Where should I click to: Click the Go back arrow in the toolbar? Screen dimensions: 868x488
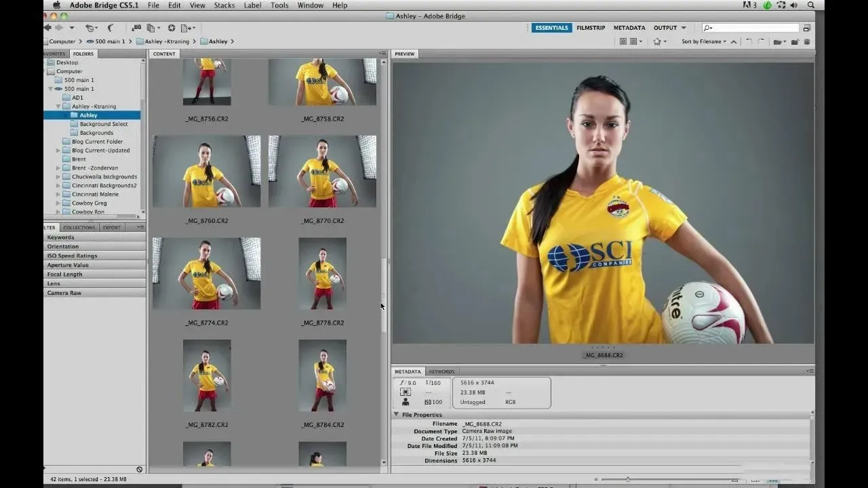[47, 28]
